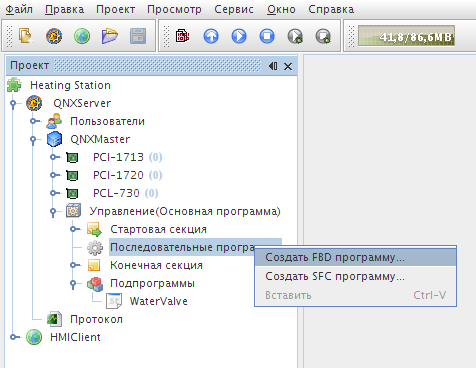Select the HMIClient tree item
476x368 pixels.
click(x=75, y=337)
